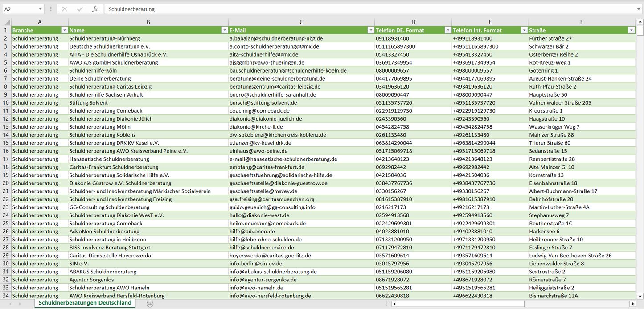Open the Straße column filter dropdown

(631, 30)
